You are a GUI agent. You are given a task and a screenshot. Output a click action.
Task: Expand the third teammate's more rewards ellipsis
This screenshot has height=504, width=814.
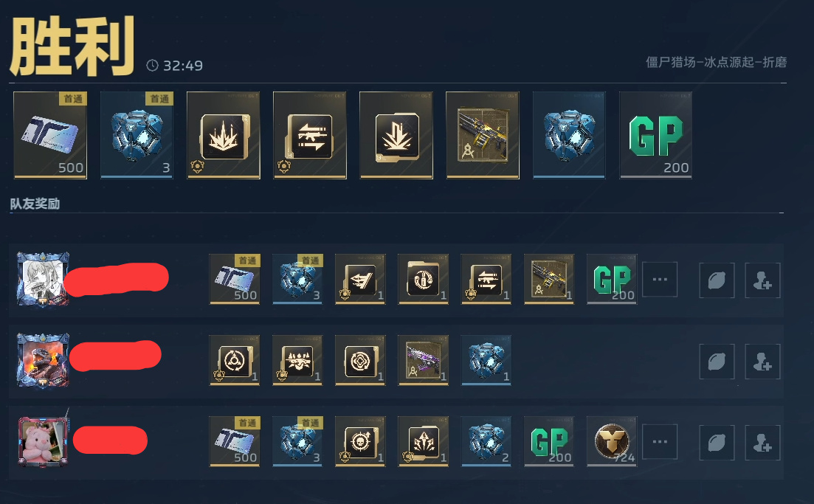[660, 442]
